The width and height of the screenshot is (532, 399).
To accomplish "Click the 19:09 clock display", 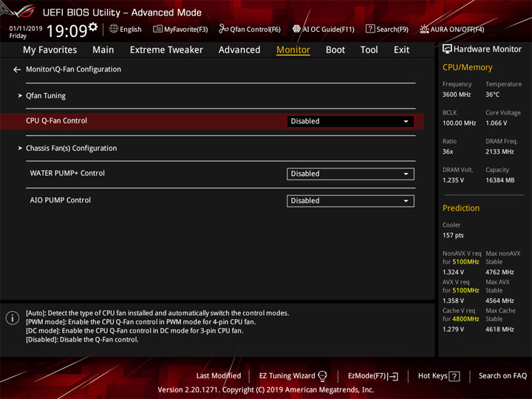I will [66, 31].
